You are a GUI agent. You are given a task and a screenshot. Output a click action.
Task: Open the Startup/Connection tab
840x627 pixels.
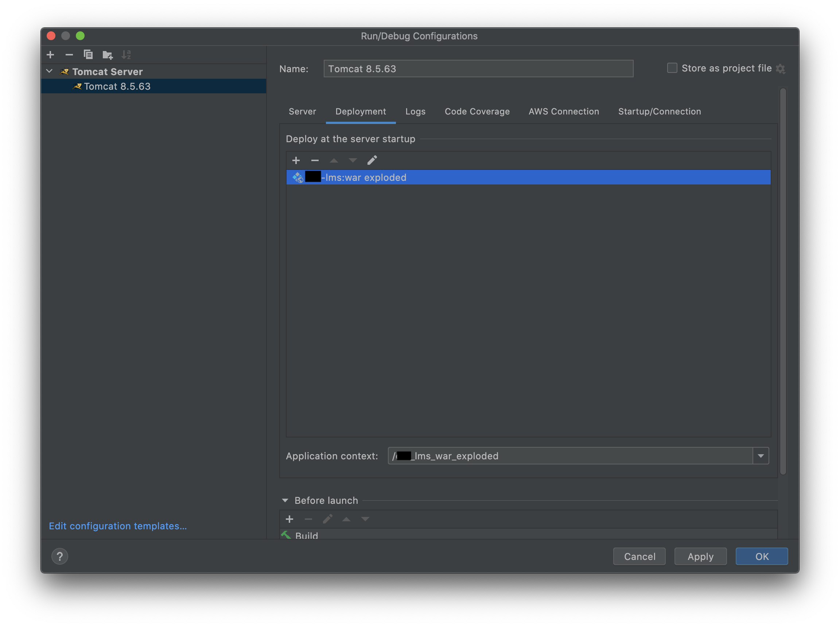(x=659, y=112)
